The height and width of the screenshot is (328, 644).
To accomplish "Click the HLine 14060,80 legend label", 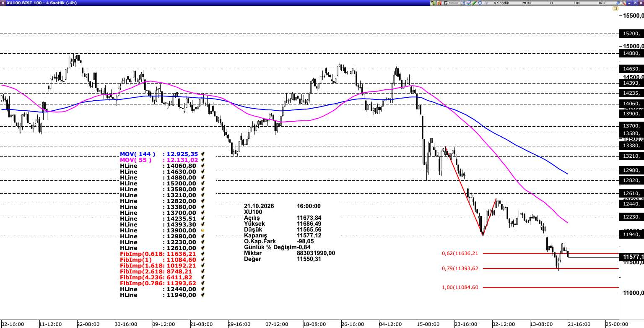I will pyautogui.click(x=158, y=166).
